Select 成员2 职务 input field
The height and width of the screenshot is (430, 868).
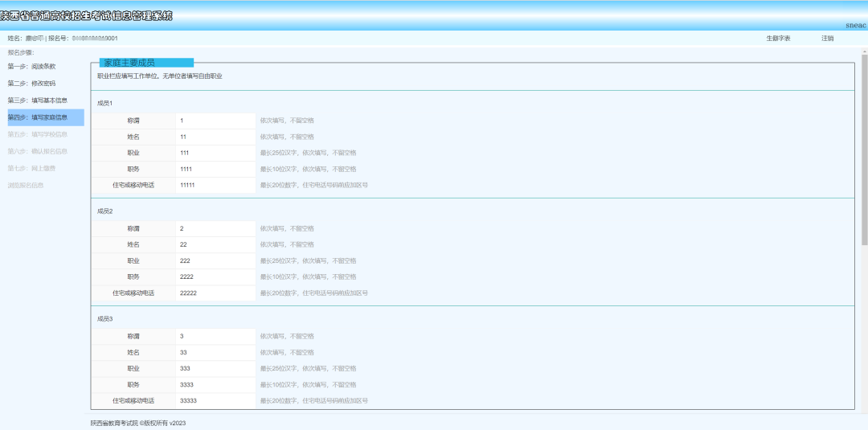click(x=215, y=276)
